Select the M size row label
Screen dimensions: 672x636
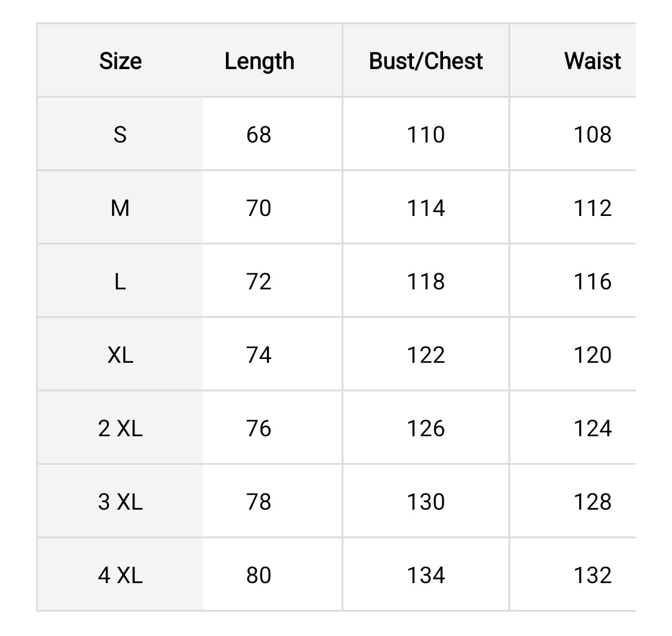[x=120, y=208]
